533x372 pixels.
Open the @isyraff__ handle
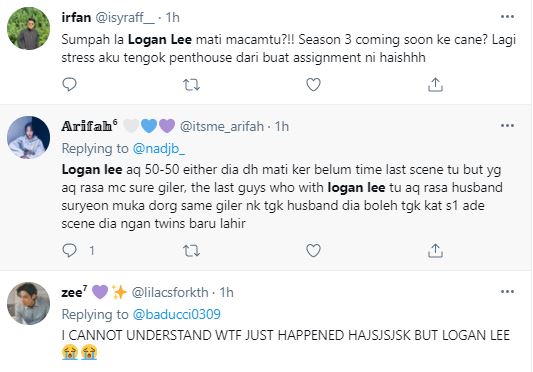pos(125,18)
